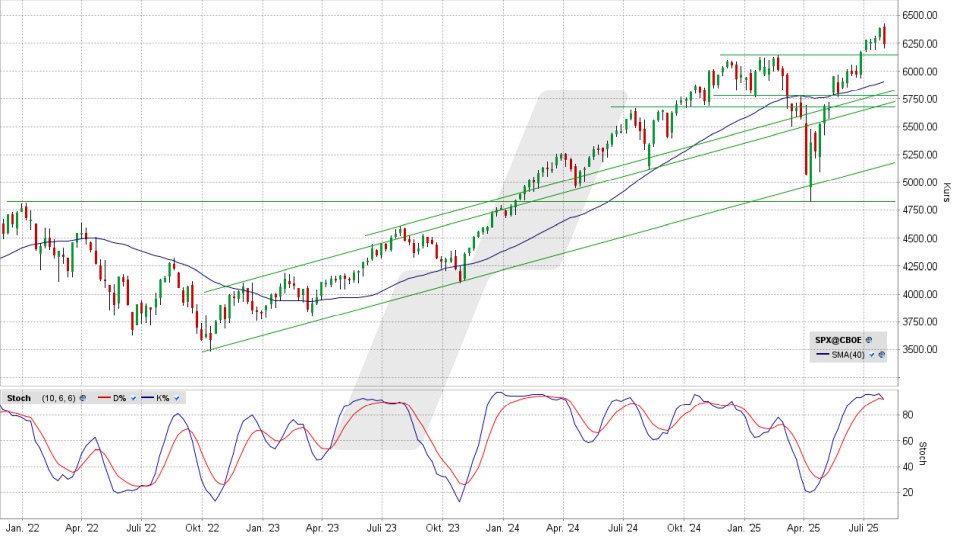Click the 60 stochastic axis label
Viewport: 960px width, 540px height.
908,441
